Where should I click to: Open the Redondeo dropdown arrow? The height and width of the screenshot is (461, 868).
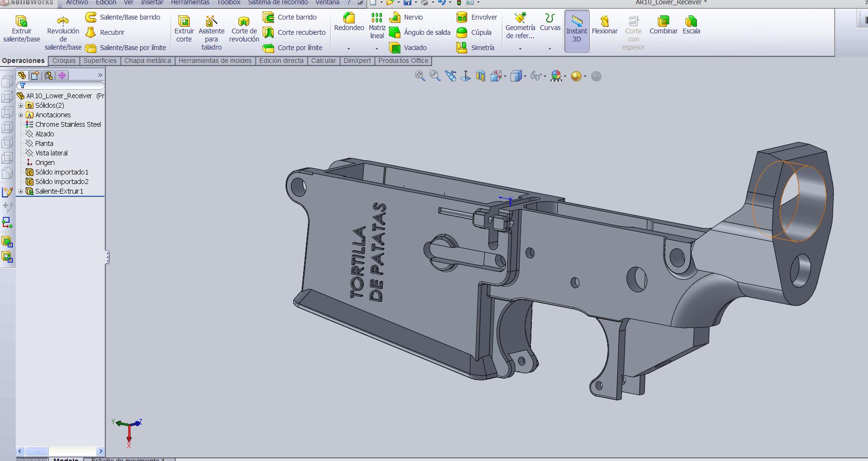[348, 49]
